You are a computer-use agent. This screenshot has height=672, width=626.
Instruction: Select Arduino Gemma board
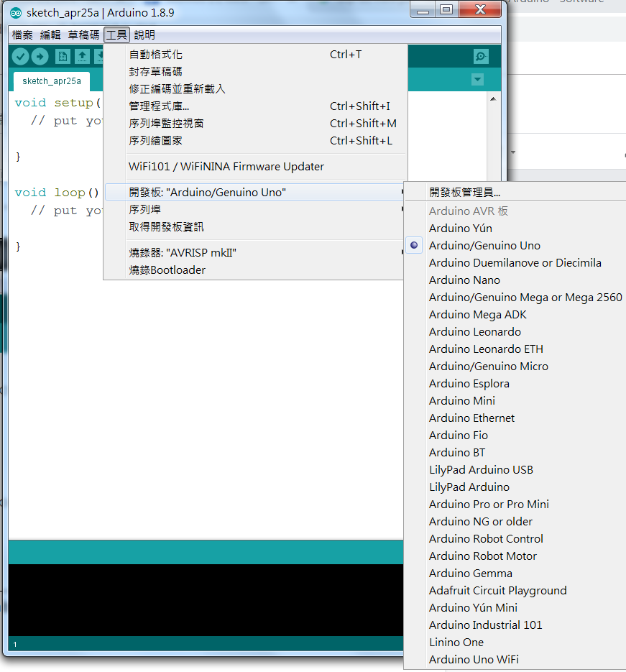(x=515, y=574)
